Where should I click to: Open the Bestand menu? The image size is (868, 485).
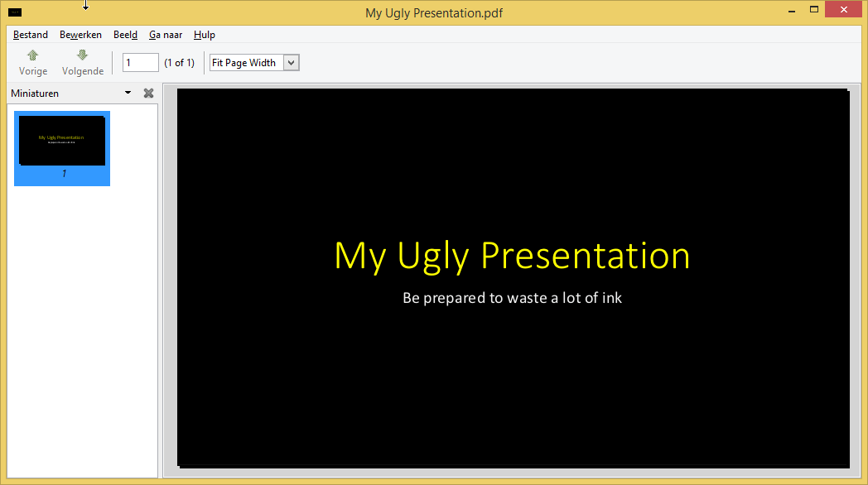30,35
